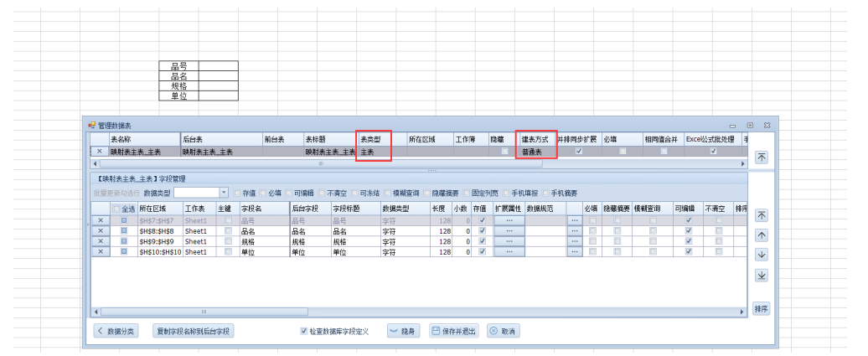Delete the 品名 field row using X
The width and height of the screenshot is (868, 356).
coord(100,231)
